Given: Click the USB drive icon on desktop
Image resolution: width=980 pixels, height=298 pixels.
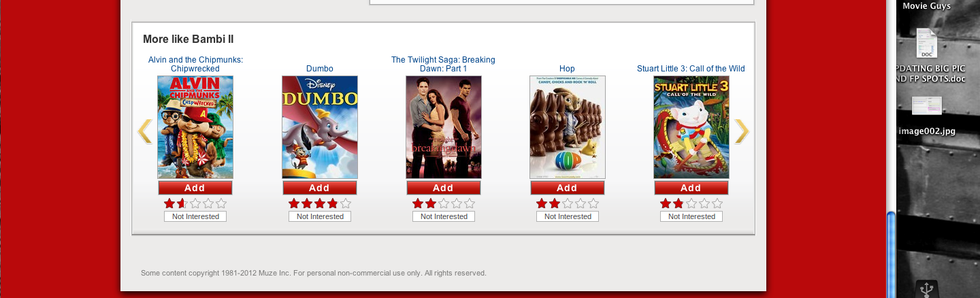Looking at the screenshot, I should pyautogui.click(x=926, y=289).
